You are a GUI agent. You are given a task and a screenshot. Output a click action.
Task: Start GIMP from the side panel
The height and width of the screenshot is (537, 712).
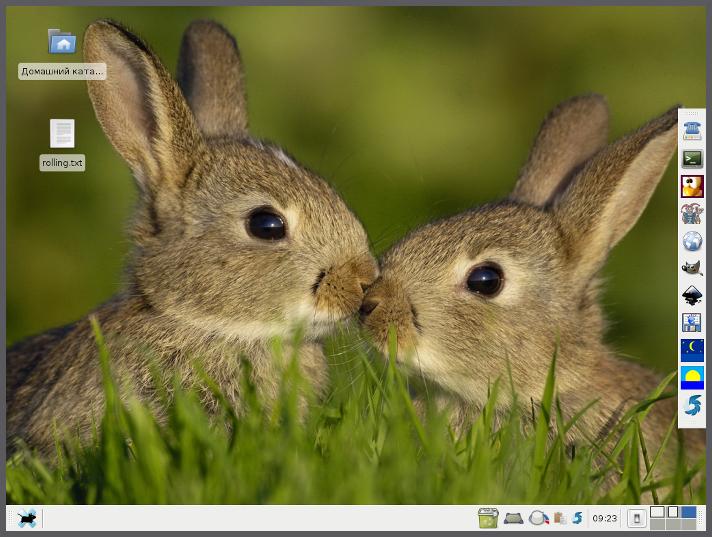click(691, 268)
